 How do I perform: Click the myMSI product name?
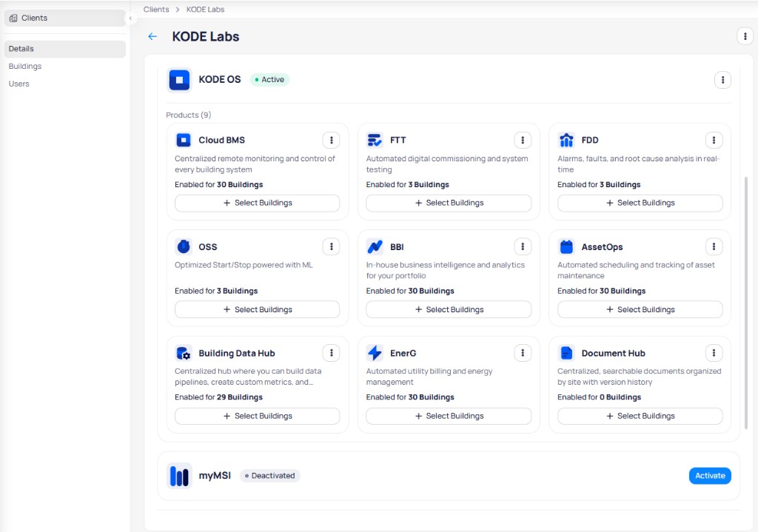(215, 476)
